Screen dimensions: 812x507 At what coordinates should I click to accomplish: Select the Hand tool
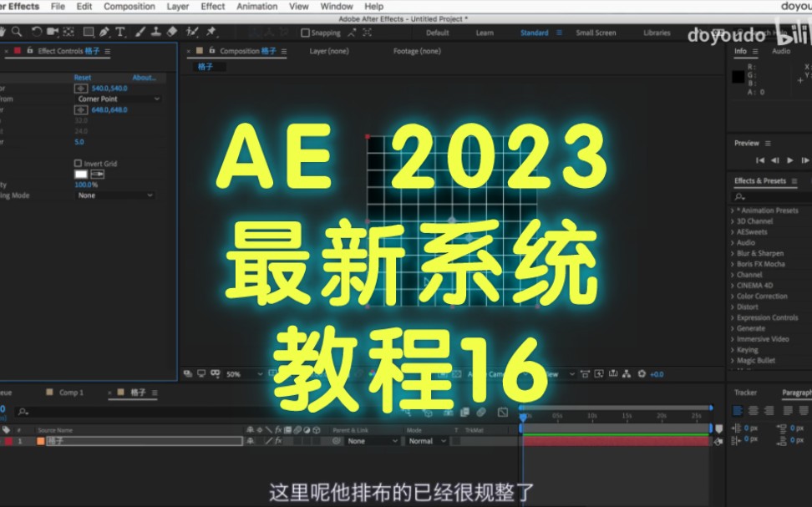(x=4, y=31)
